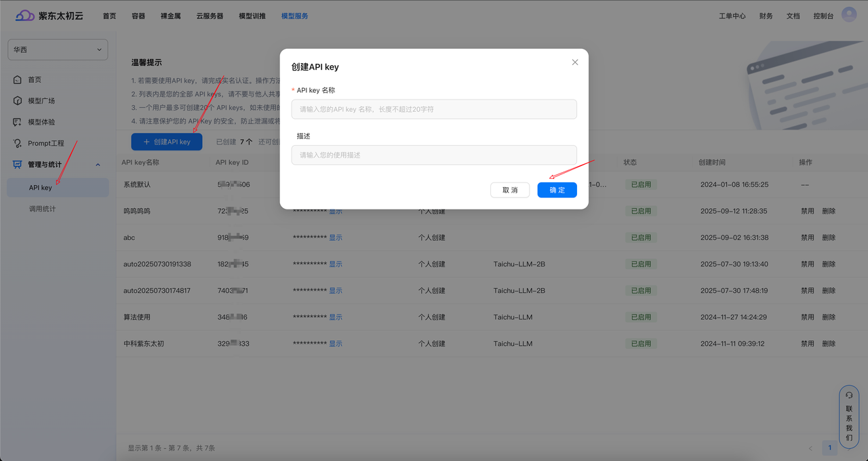Disable the abc API key via 禁用
This screenshot has height=461, width=868.
click(x=807, y=238)
